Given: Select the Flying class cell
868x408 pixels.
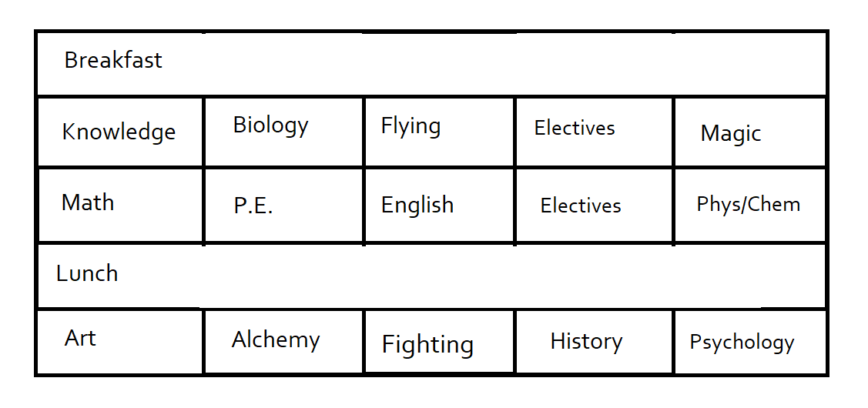Looking at the screenshot, I should click(440, 132).
